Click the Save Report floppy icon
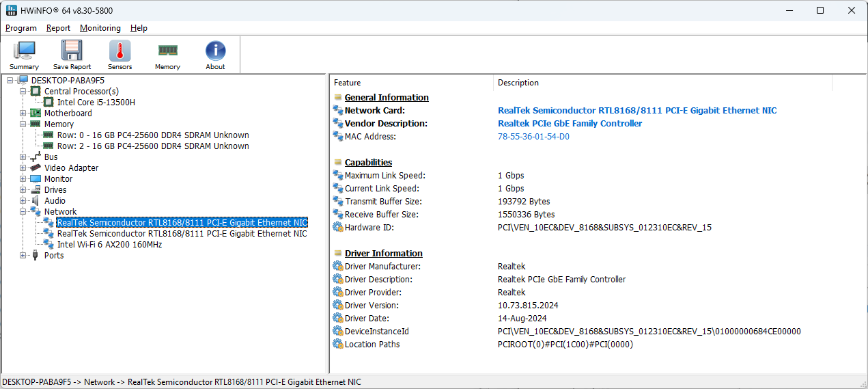This screenshot has height=389, width=868. pos(72,51)
